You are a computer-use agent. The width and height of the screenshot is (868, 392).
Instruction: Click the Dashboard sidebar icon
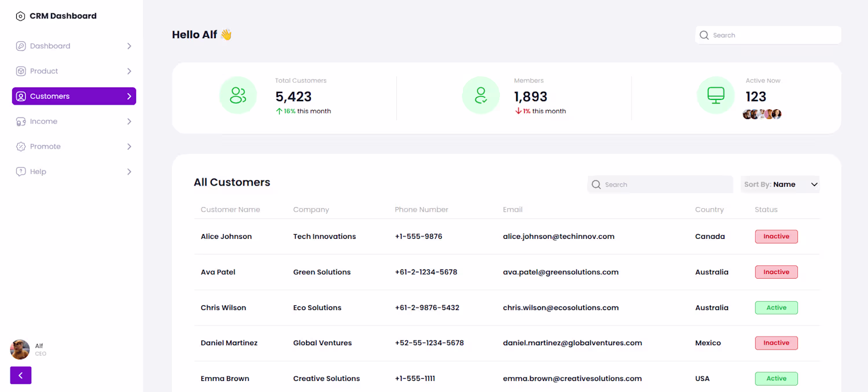click(x=21, y=46)
